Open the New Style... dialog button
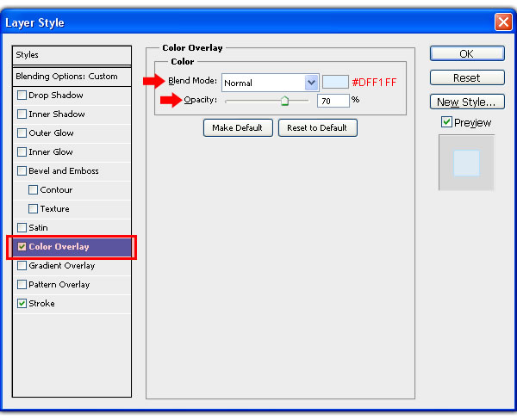This screenshot has height=420, width=517. (467, 102)
